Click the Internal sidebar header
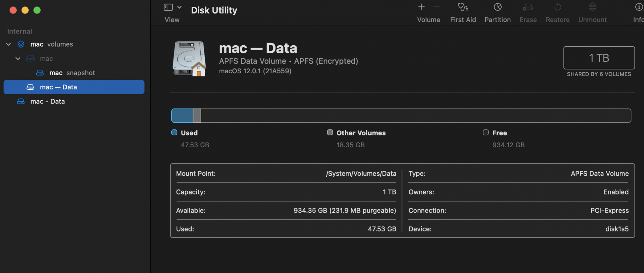The width and height of the screenshot is (644, 273). [x=20, y=32]
